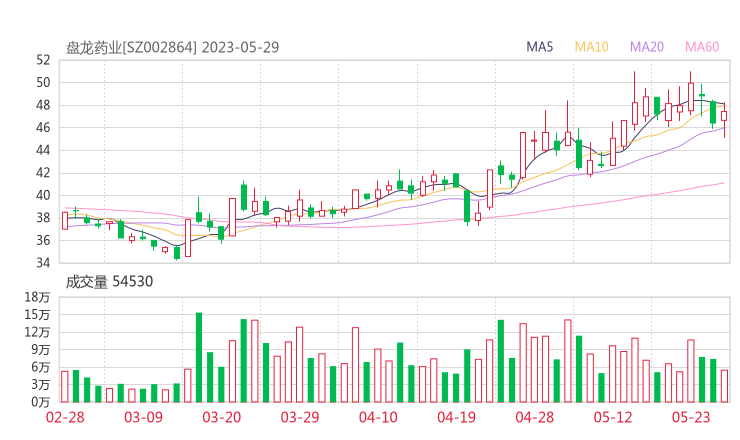Click the 03-09 date label
The width and height of the screenshot is (740, 440).
[x=143, y=417]
